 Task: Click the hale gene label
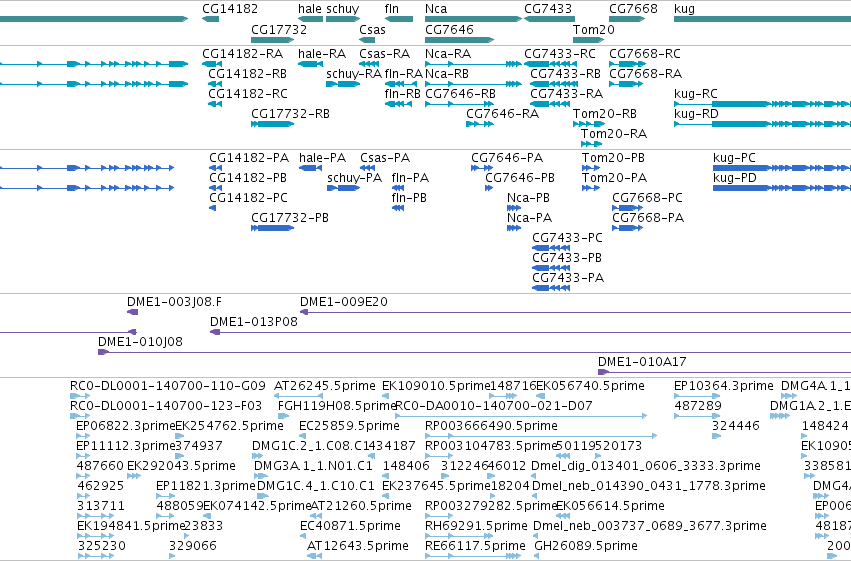point(309,9)
